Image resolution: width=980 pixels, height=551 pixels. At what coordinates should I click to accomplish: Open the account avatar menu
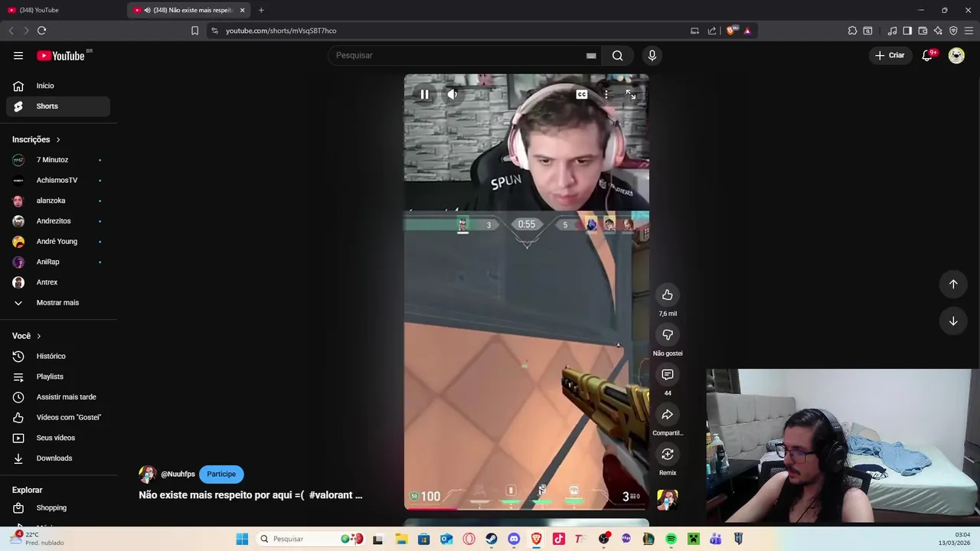(956, 55)
